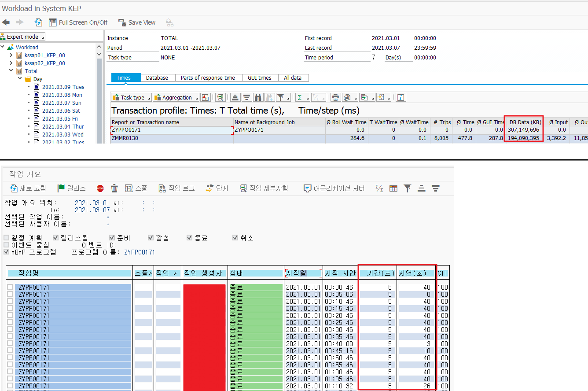Click the trash delete icon in job overview

pos(114,188)
